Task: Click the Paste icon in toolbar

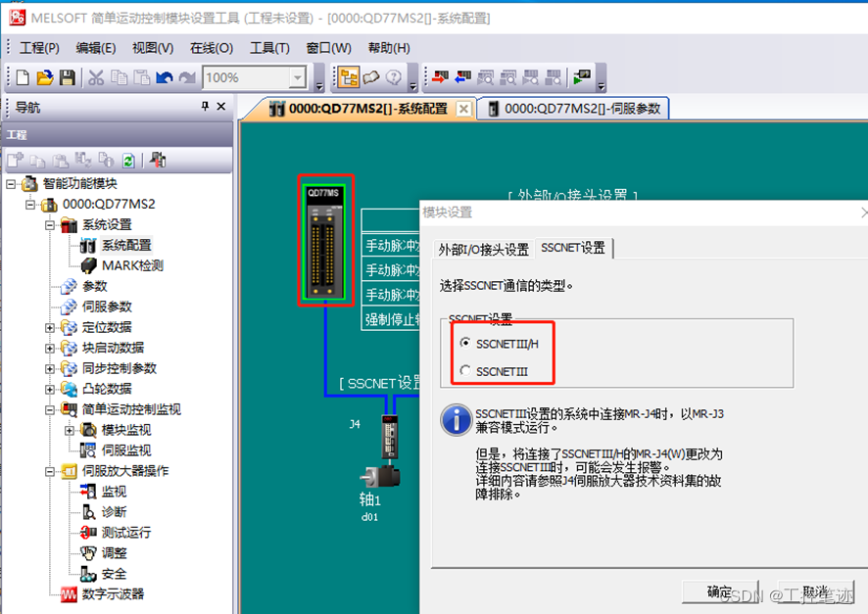Action: coord(142,77)
